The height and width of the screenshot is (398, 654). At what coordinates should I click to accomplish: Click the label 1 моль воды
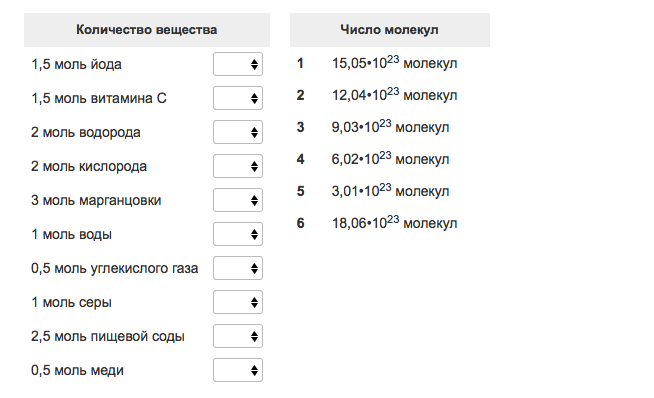point(71,234)
